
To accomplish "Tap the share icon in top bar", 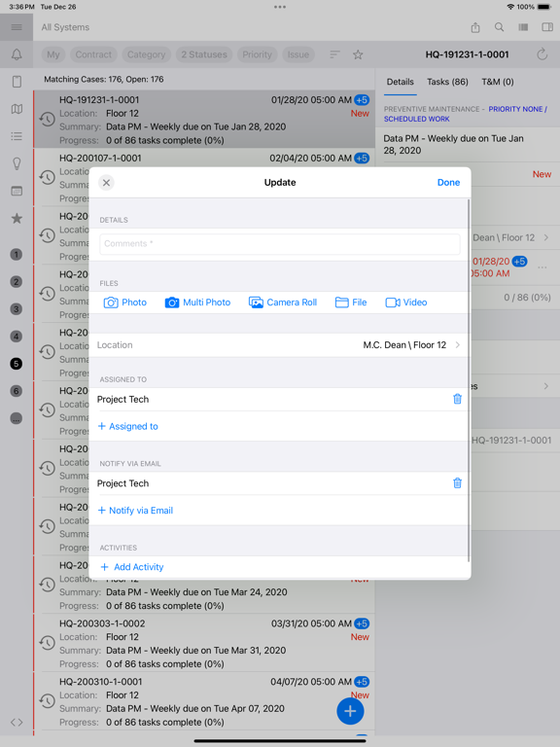I will (x=475, y=27).
